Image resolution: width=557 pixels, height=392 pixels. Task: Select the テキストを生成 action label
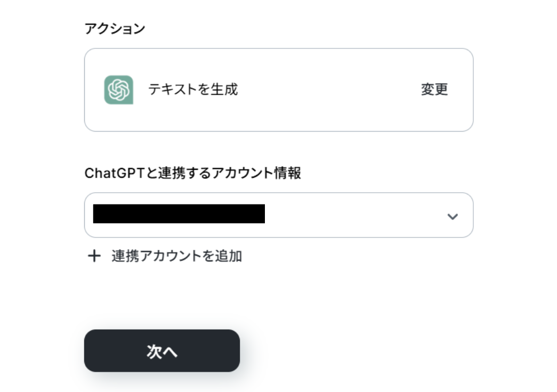coord(193,89)
